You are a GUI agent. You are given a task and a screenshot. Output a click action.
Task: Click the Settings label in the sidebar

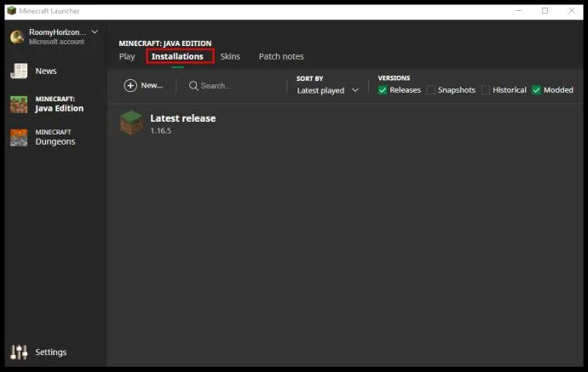pos(51,352)
